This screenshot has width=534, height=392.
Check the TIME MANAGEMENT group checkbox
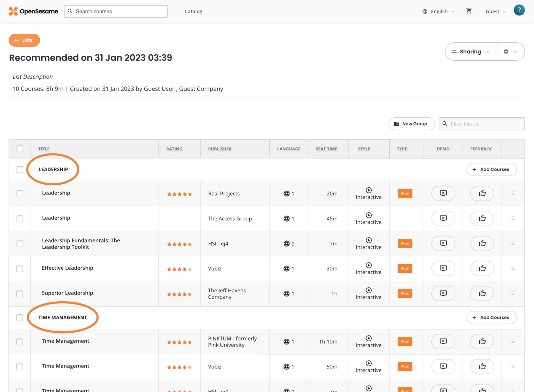[x=20, y=318]
